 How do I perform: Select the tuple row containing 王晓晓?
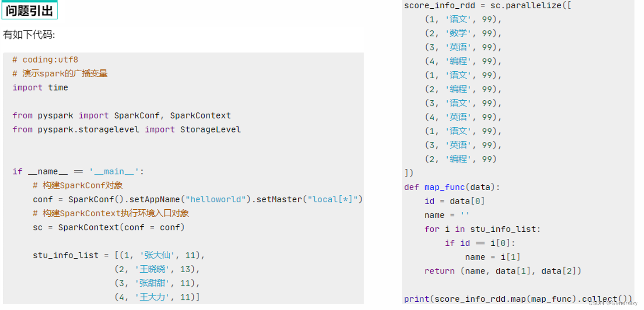[x=157, y=269]
